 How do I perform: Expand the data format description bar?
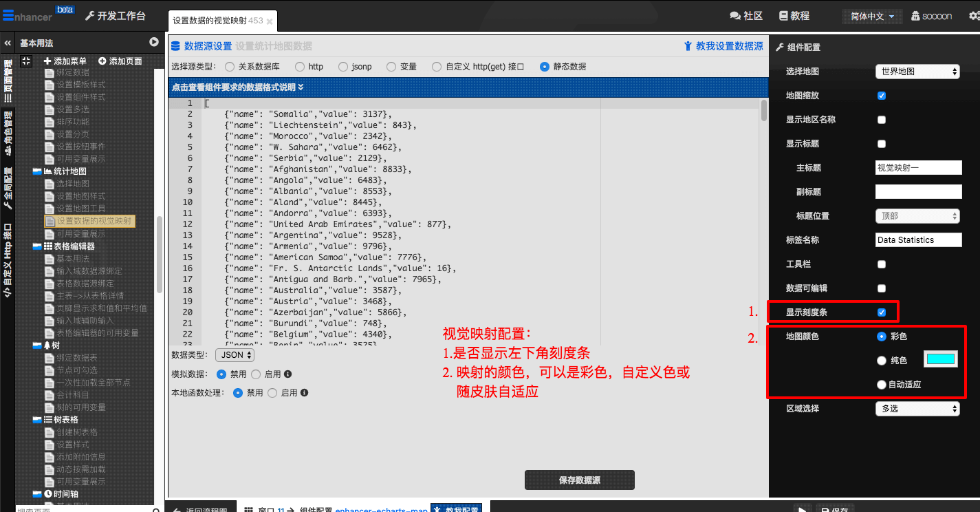[237, 87]
